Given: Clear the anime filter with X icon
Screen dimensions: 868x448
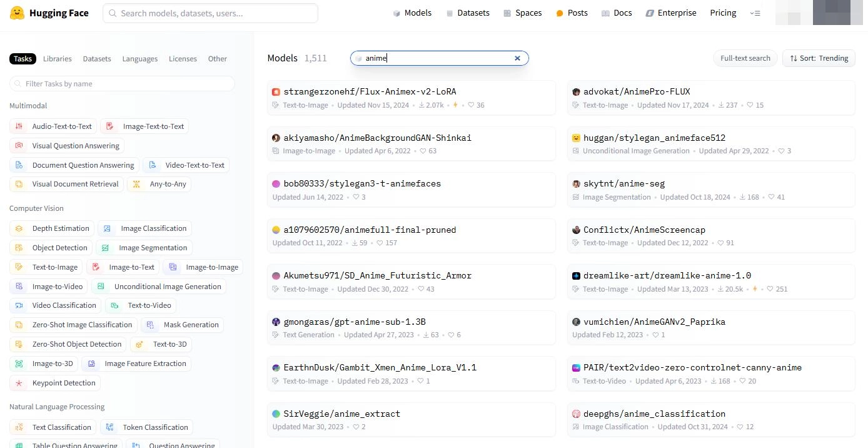Looking at the screenshot, I should pos(517,58).
